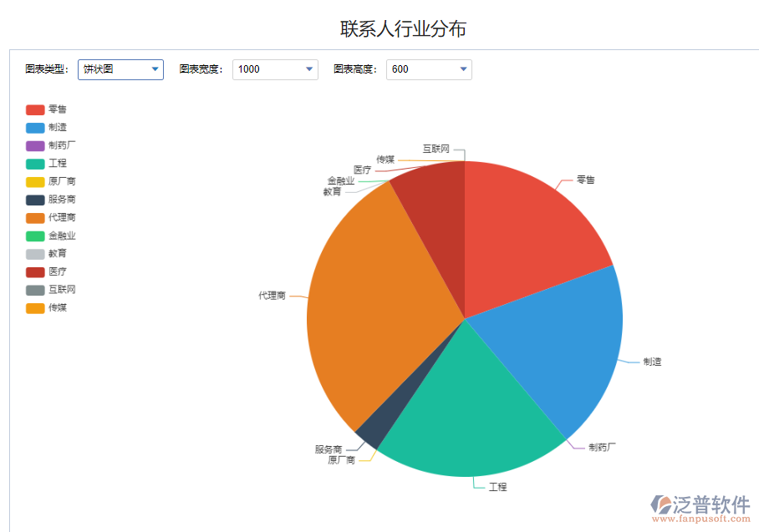Click the 泛普软件 logo icon
759x532 pixels.
pyautogui.click(x=660, y=504)
